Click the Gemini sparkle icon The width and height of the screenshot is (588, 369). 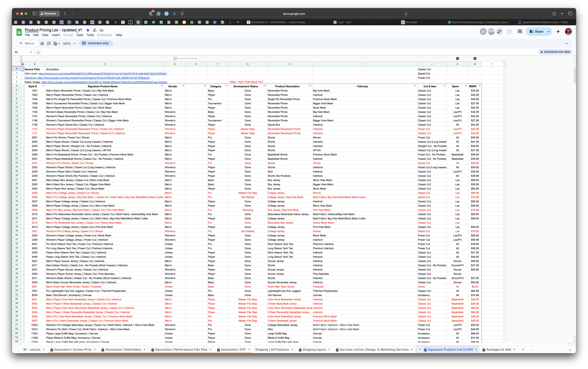click(x=558, y=32)
